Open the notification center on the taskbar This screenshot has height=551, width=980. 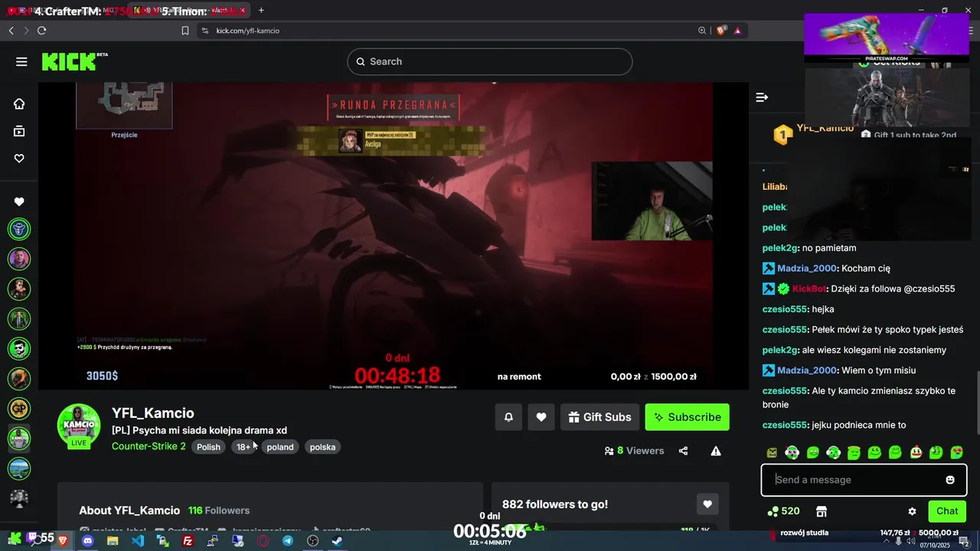pos(964,541)
